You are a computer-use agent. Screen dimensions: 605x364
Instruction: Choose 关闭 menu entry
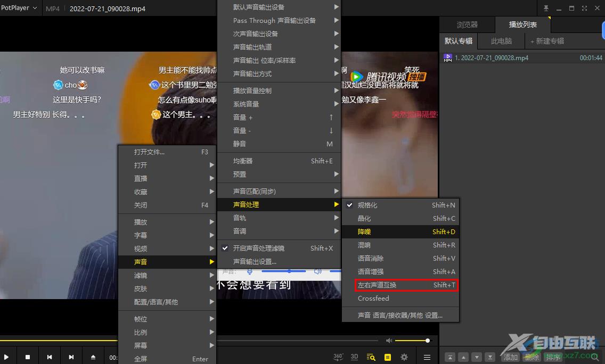click(x=167, y=205)
